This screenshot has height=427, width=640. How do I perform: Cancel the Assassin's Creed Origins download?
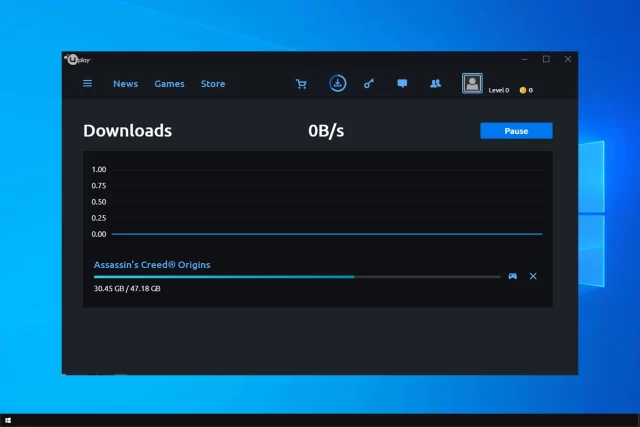533,276
